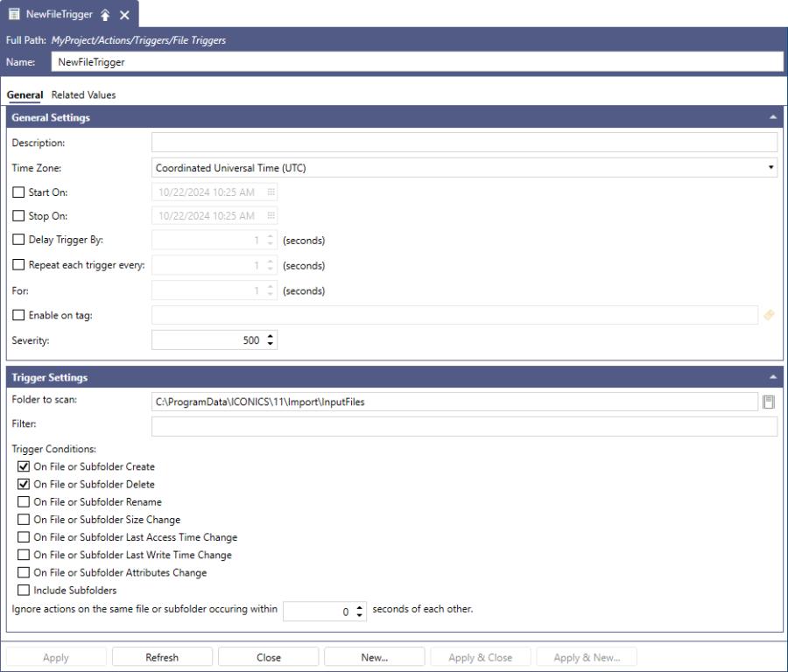This screenshot has height=672, width=788.
Task: Close the NewFileTrigger tab
Action: 124,15
